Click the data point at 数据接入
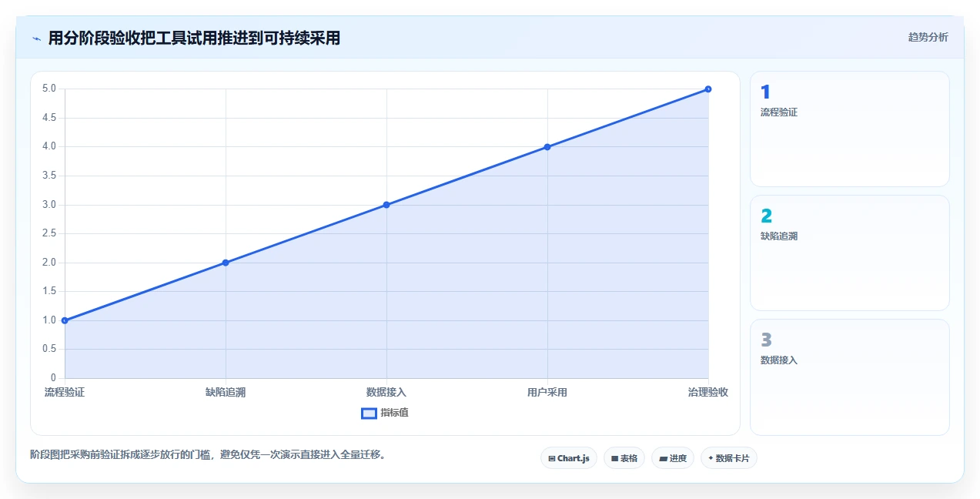The image size is (980, 499). click(x=386, y=205)
